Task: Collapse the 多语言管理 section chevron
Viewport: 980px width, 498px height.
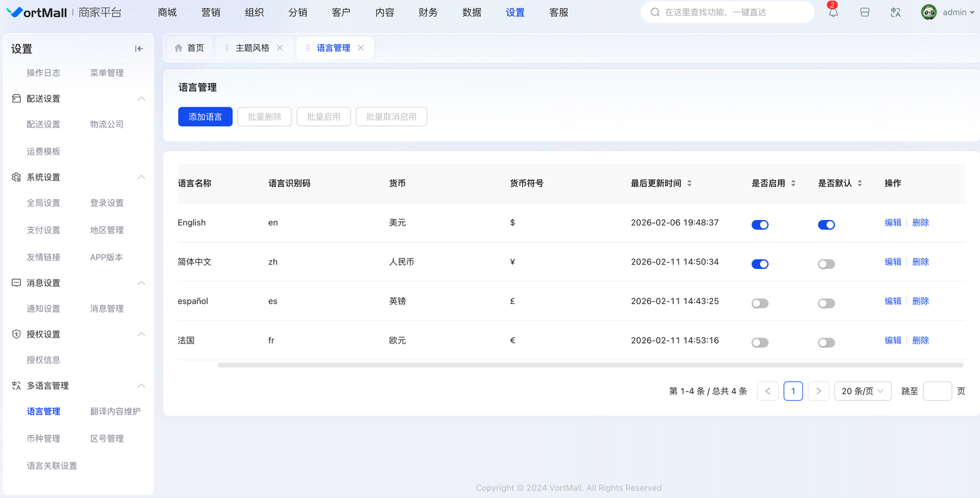Action: (141, 386)
